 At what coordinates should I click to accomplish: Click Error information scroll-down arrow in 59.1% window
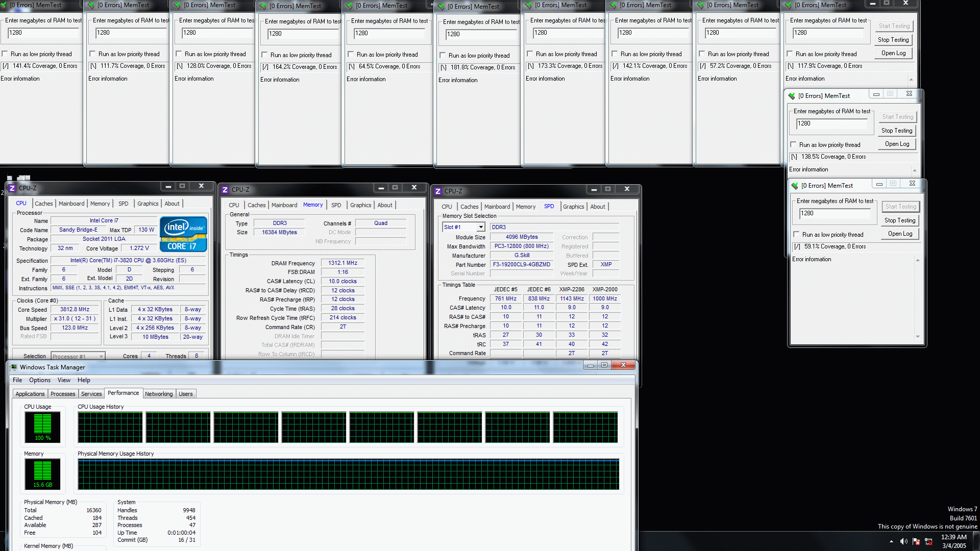[x=918, y=337]
